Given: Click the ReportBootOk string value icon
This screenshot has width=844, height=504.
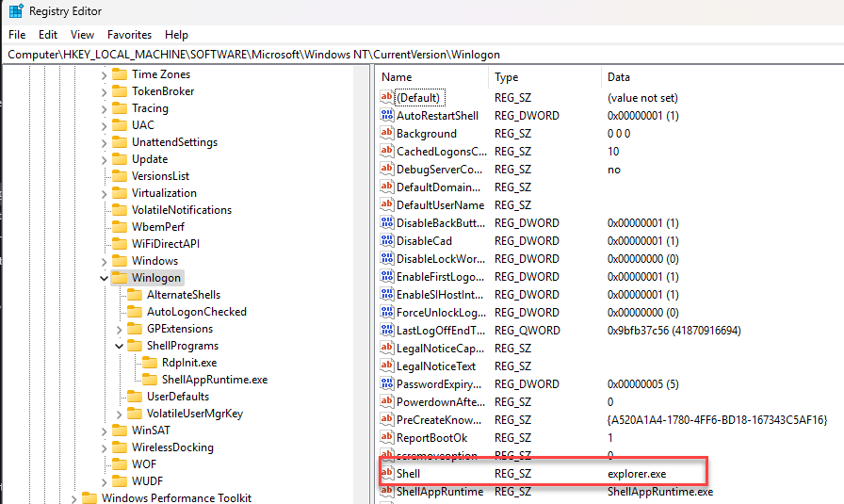Looking at the screenshot, I should [x=386, y=437].
